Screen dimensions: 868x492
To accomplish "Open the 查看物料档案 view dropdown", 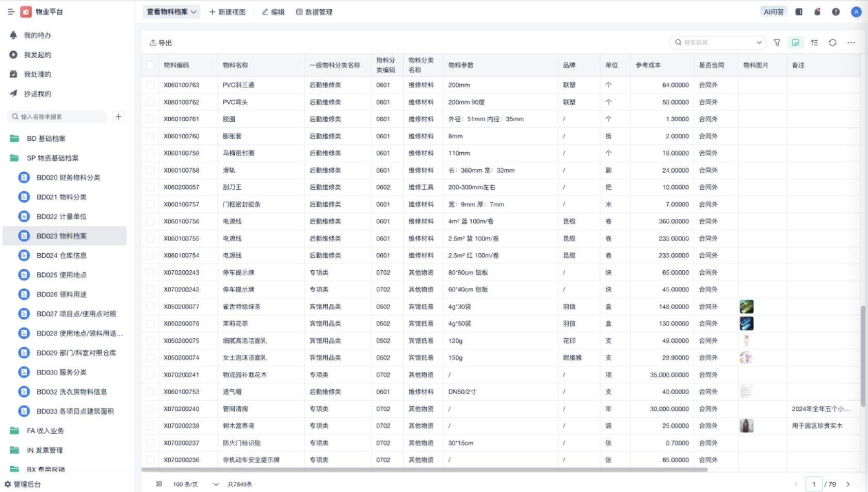I will tap(172, 11).
